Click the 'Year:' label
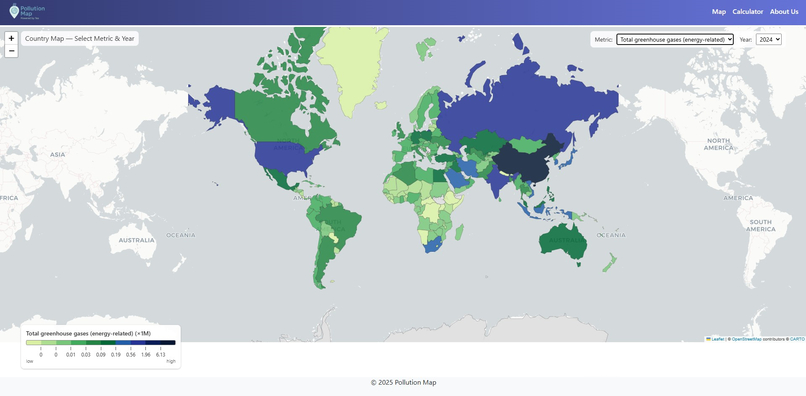Image resolution: width=806 pixels, height=396 pixels. [746, 40]
